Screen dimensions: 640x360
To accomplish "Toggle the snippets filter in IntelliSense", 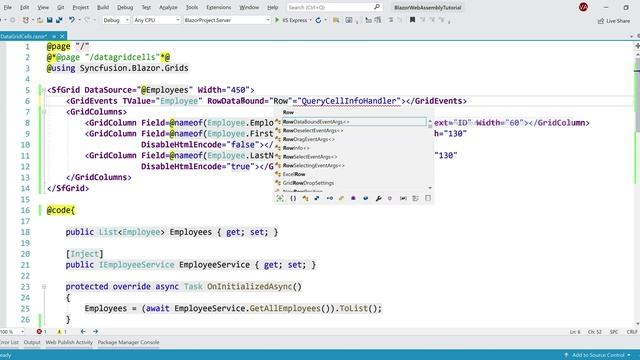I will 416,198.
